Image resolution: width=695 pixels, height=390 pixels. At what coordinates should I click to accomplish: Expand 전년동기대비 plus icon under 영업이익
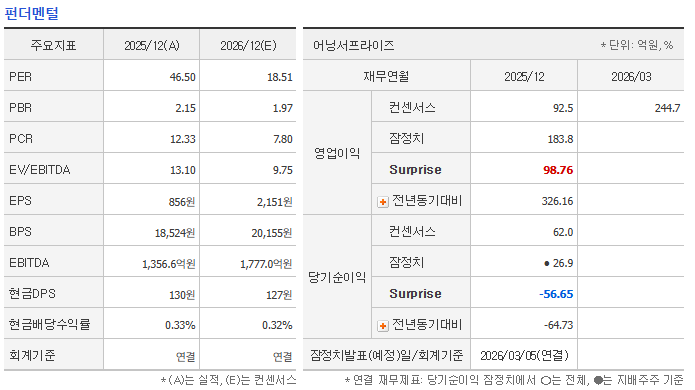383,202
